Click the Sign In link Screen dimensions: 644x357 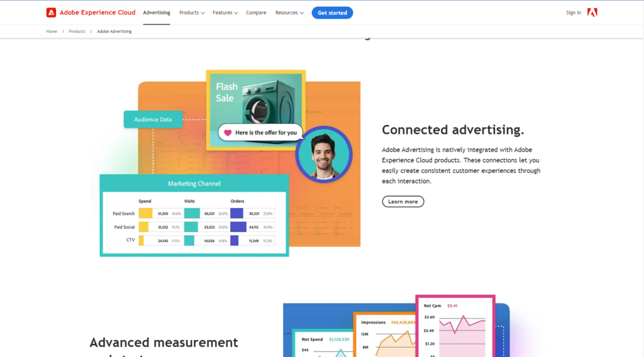(574, 13)
